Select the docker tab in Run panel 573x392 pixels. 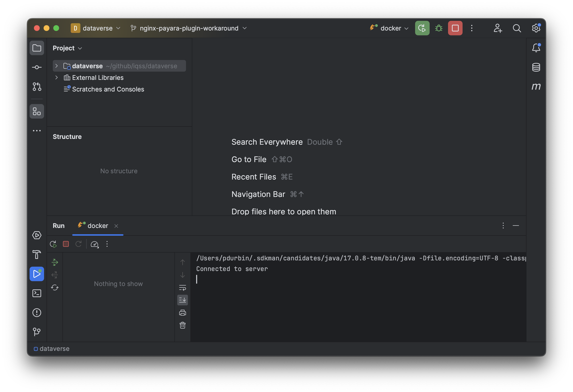point(98,226)
